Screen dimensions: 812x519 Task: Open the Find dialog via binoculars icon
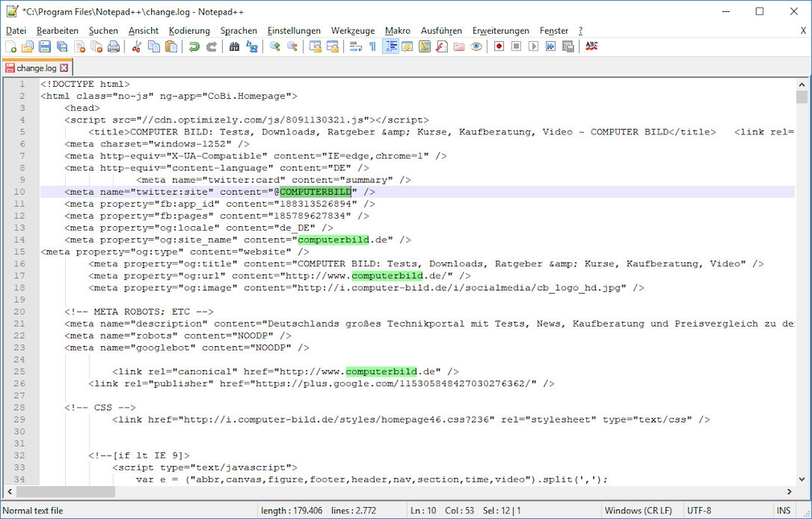click(232, 47)
